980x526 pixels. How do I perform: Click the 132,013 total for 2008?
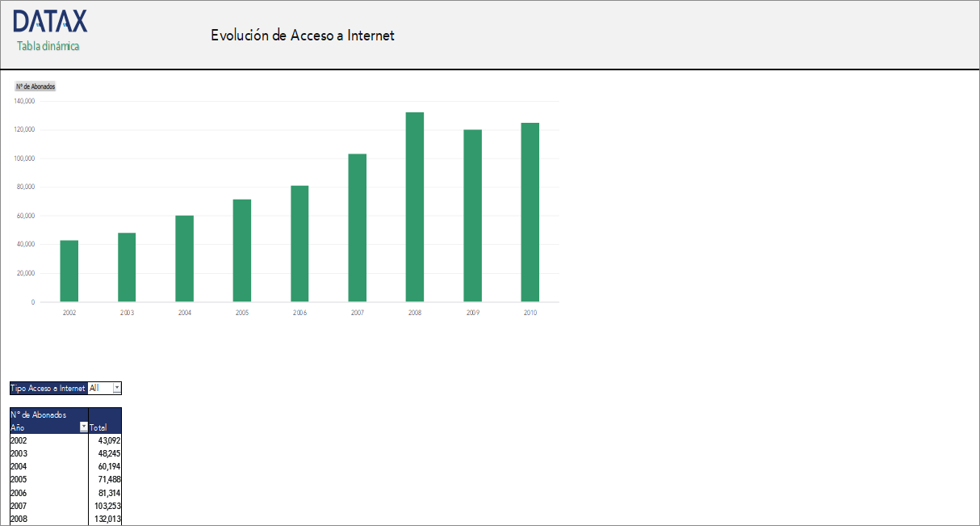106,518
